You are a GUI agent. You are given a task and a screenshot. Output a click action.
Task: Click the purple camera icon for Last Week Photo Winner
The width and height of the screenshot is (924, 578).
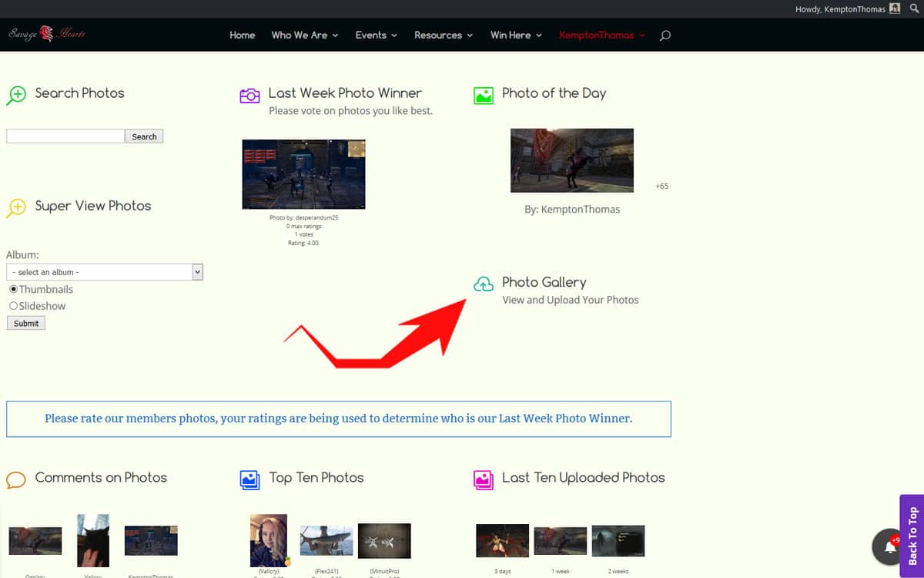tap(249, 96)
